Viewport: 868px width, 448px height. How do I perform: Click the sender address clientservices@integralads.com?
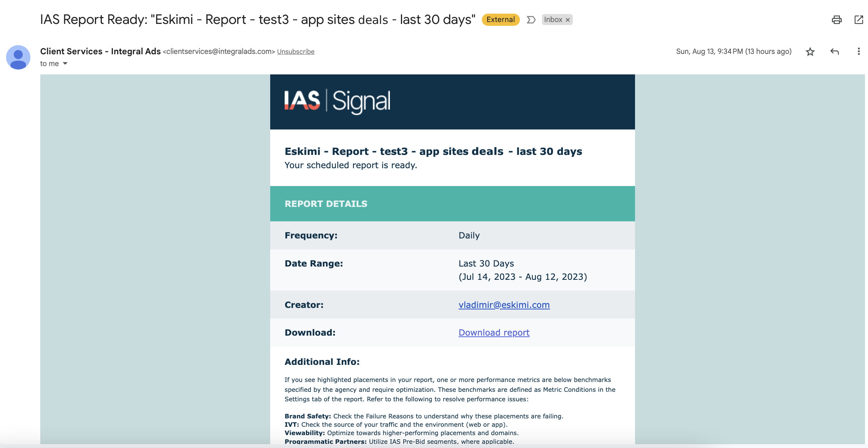click(x=219, y=52)
